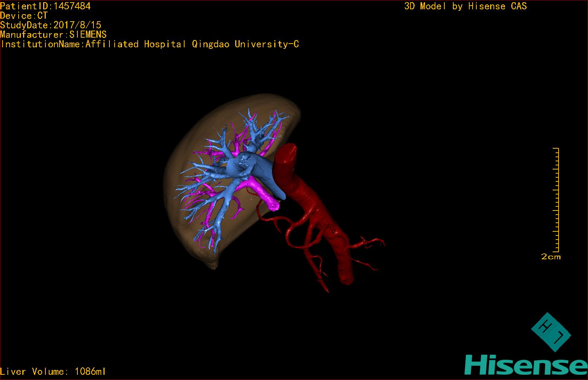Click the vertical yellow scale ruler

(x=557, y=200)
